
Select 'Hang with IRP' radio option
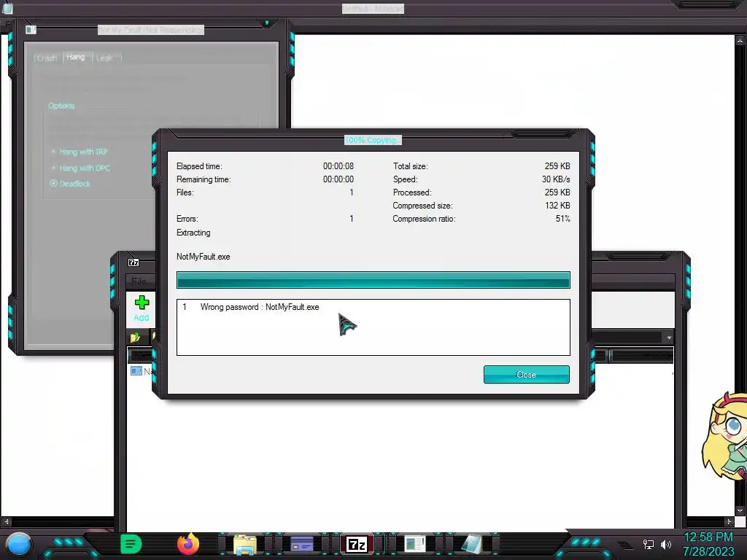point(80,152)
